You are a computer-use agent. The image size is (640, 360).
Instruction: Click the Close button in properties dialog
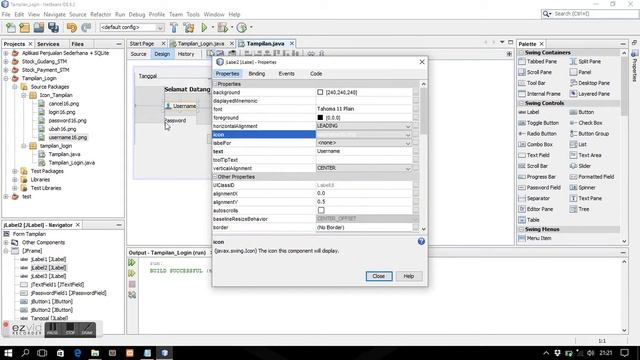click(379, 276)
